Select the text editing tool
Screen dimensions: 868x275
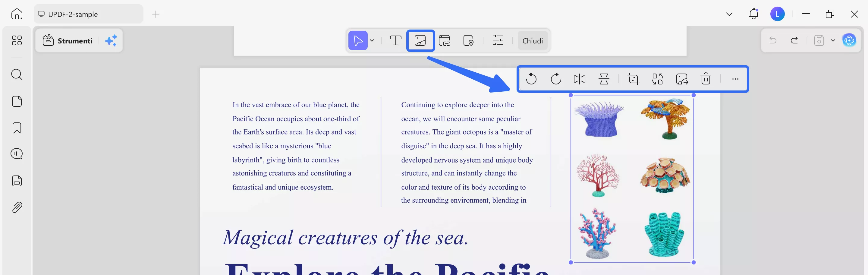coord(396,41)
